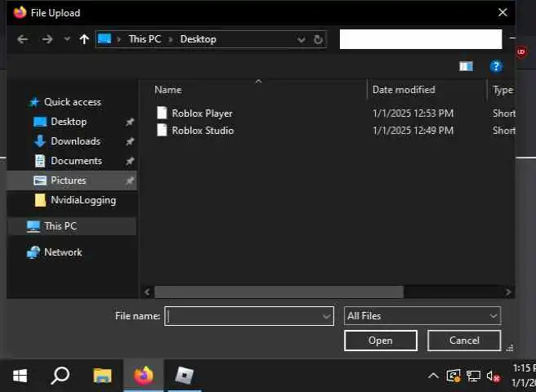Go forward with the right arrow button

click(47, 39)
